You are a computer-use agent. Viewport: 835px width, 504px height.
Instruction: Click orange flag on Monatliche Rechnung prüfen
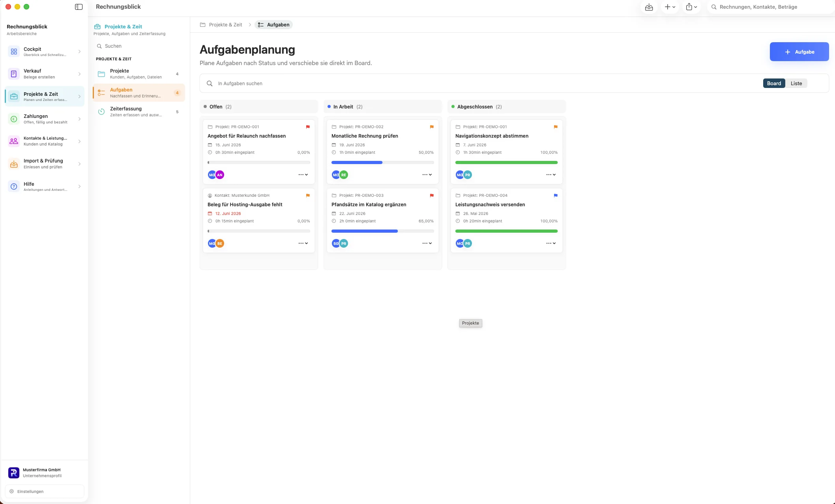pos(432,127)
